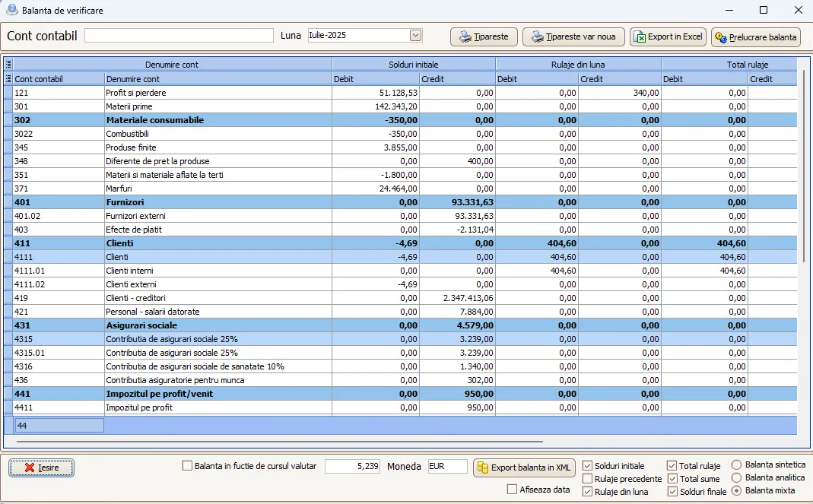Click the Clienti interni cell
This screenshot has height=504, width=813.
click(218, 271)
